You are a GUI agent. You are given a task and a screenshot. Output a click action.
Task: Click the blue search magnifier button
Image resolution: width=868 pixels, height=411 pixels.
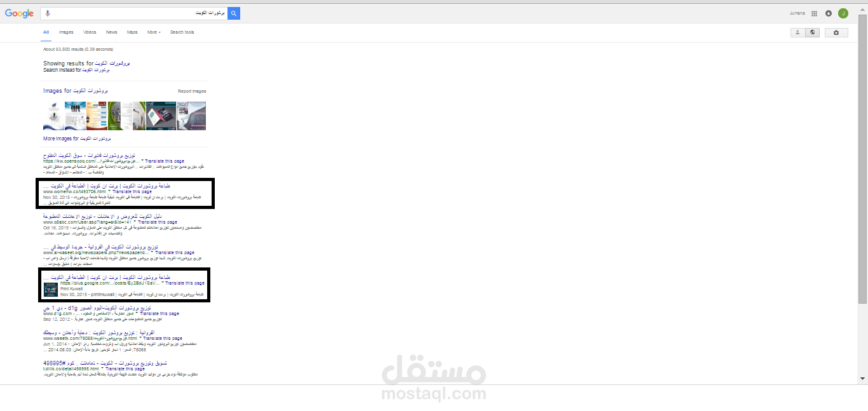[x=234, y=13]
